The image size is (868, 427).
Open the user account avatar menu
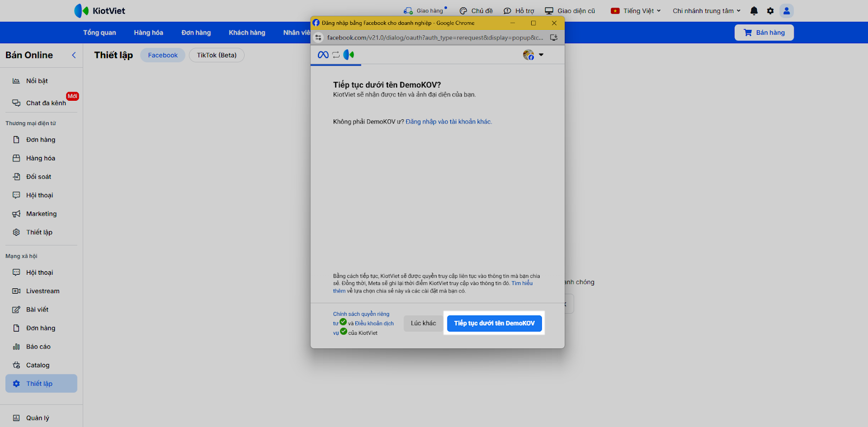point(787,11)
